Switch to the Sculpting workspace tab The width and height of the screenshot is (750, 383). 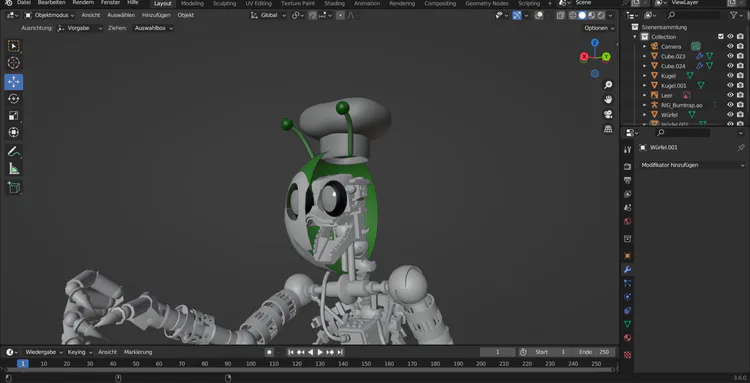pyautogui.click(x=224, y=3)
